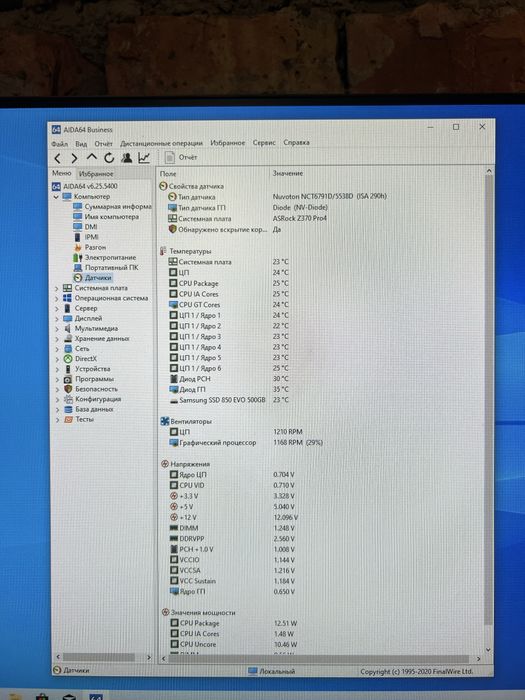Click the +12 V voltage icon
Screen dimensions: 525x700
pos(174,517)
